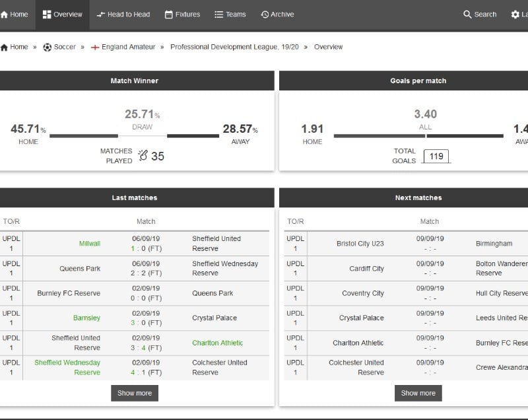The width and height of the screenshot is (528, 420).
Task: Click the home goals per match bar
Action: [379, 136]
